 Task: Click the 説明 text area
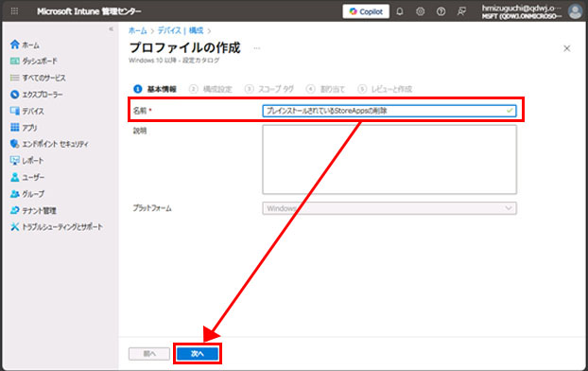389,160
